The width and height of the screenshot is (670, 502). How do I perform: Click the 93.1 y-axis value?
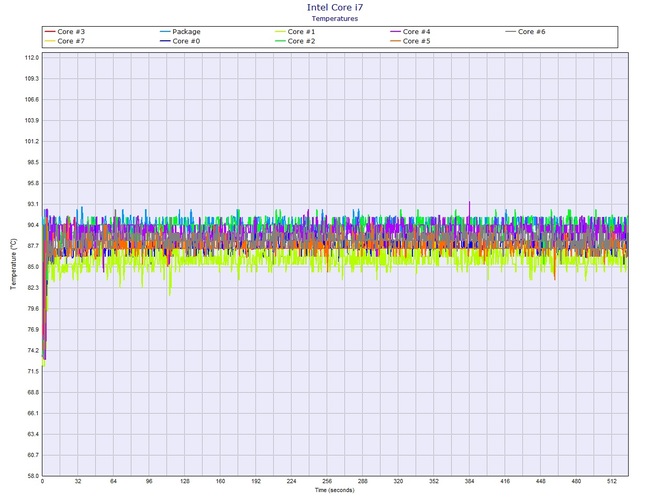tap(32, 204)
